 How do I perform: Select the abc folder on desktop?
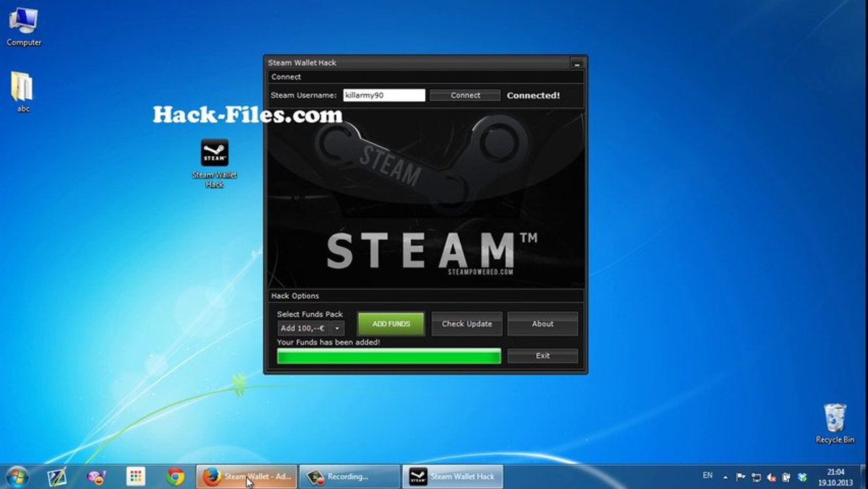click(23, 92)
